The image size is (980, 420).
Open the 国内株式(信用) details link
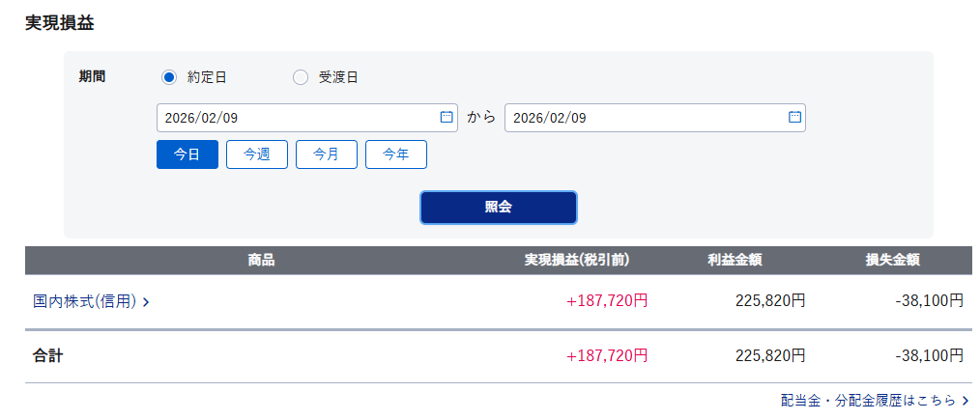point(84,301)
